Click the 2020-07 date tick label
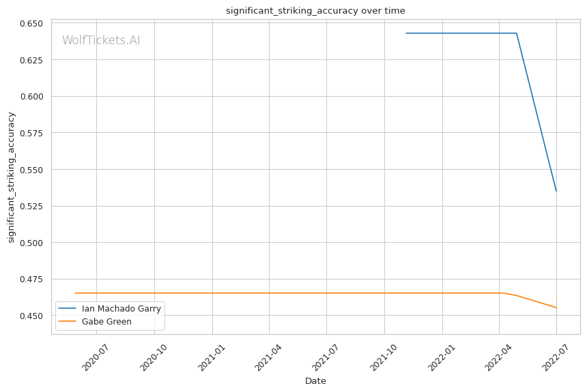Viewport: 587px width, 392px height. (x=96, y=357)
